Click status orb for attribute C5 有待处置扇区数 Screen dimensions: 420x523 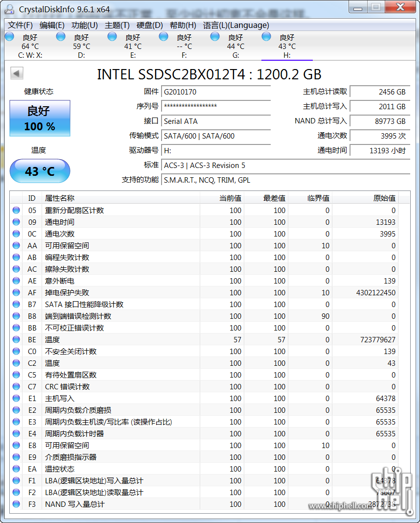tap(16, 375)
